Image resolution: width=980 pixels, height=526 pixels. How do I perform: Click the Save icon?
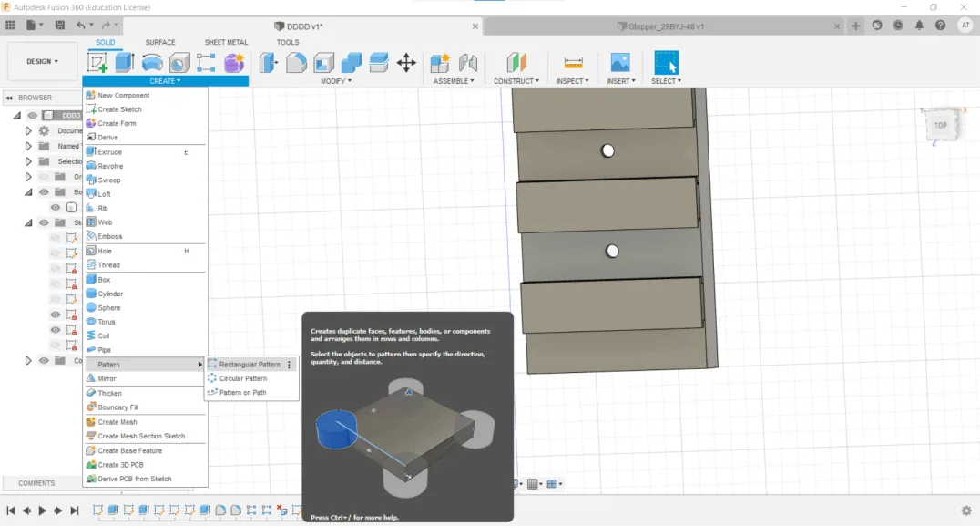click(x=60, y=25)
